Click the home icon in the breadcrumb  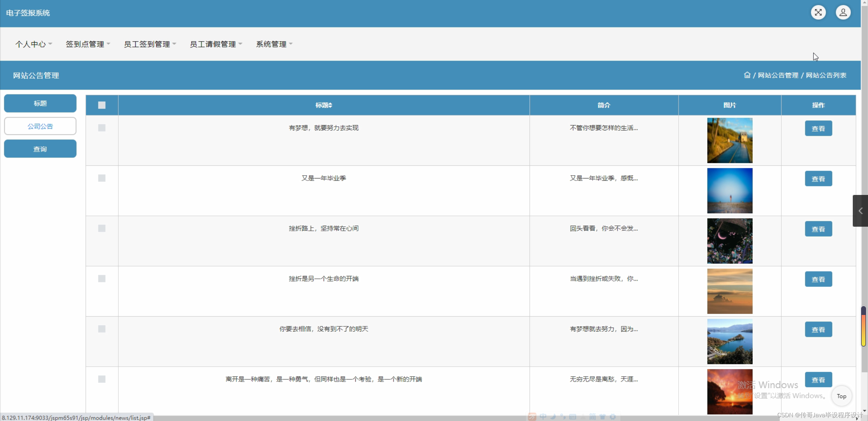coord(747,75)
